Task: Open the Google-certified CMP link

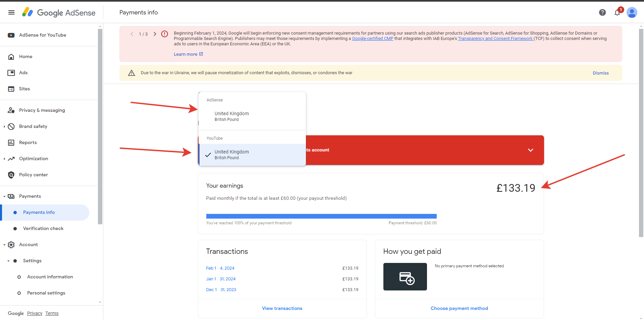Action: point(373,39)
